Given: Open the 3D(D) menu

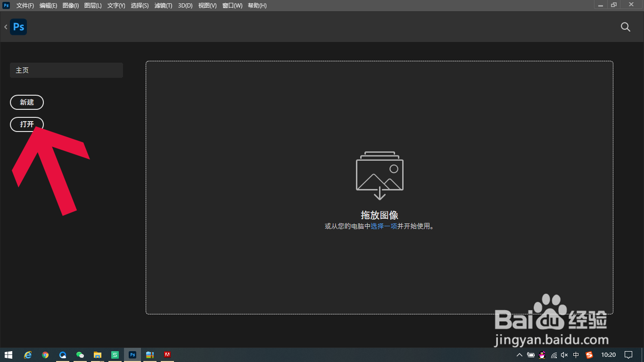Looking at the screenshot, I should pos(185,6).
